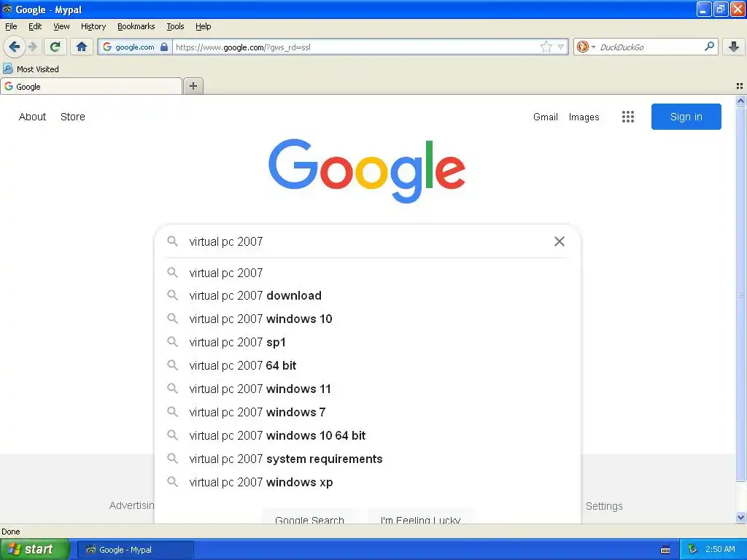Open the About link
This screenshot has width=747, height=560.
tap(32, 117)
